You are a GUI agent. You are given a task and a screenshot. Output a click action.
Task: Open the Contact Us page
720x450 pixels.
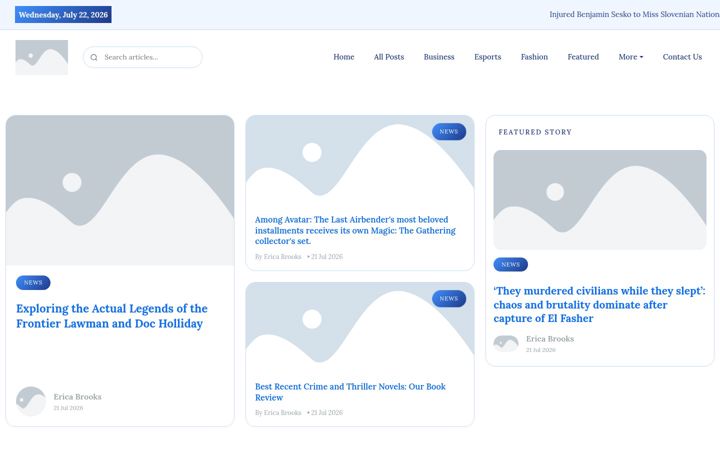[x=682, y=57]
